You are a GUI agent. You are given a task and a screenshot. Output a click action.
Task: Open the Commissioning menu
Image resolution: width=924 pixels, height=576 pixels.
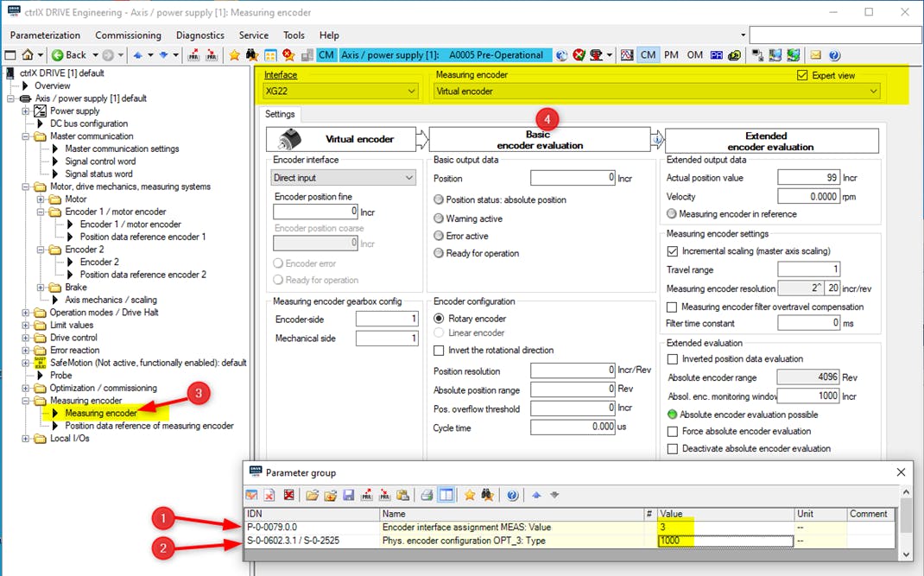(x=128, y=35)
